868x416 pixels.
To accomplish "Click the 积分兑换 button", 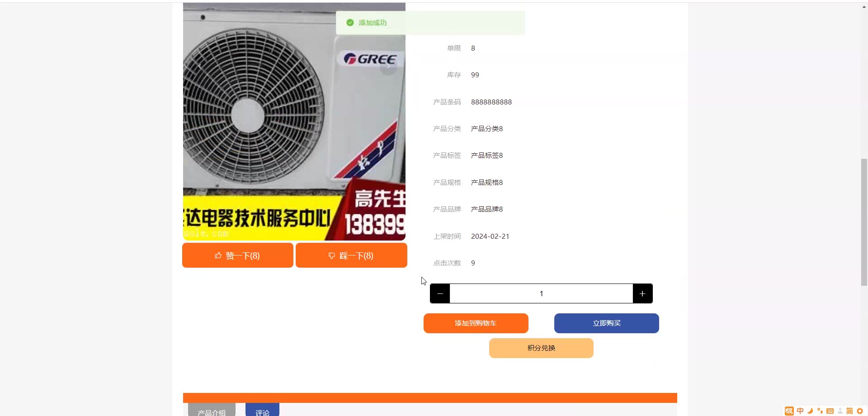I will (x=541, y=348).
